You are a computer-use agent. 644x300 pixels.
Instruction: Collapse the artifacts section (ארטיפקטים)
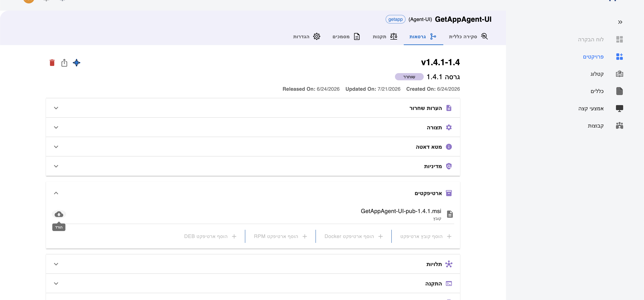pos(56,193)
